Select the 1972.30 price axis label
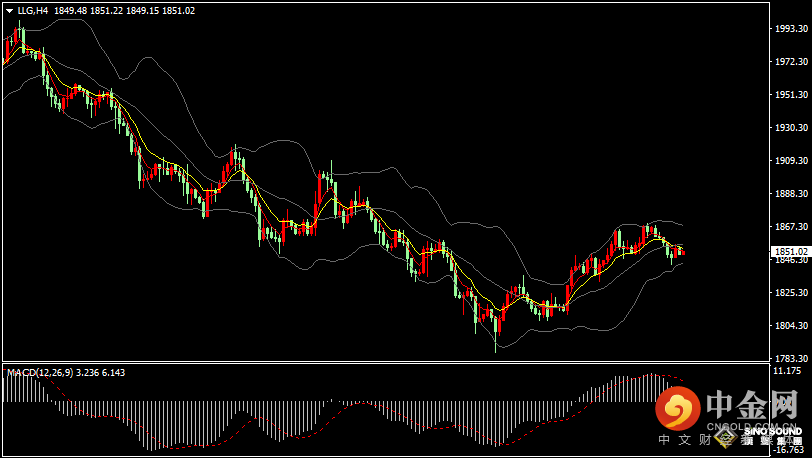 click(790, 62)
